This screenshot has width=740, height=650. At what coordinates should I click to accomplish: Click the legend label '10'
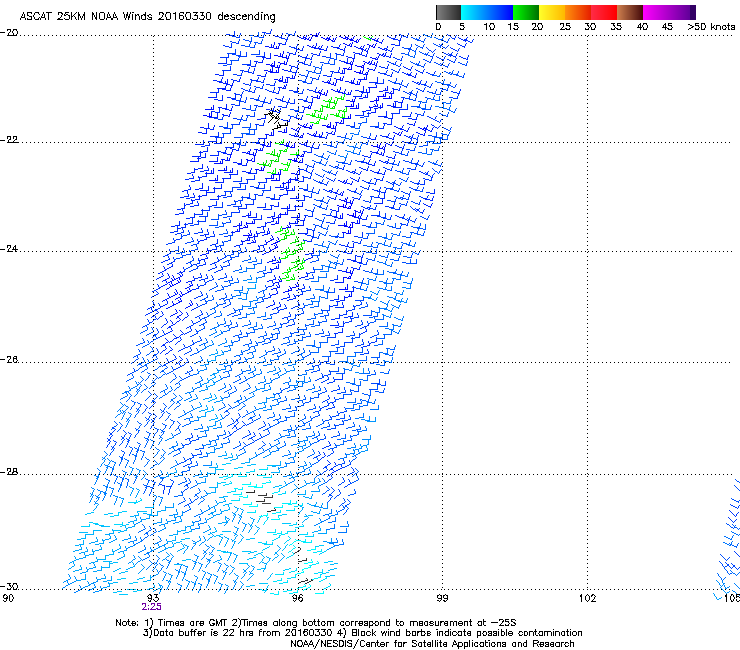489,27
